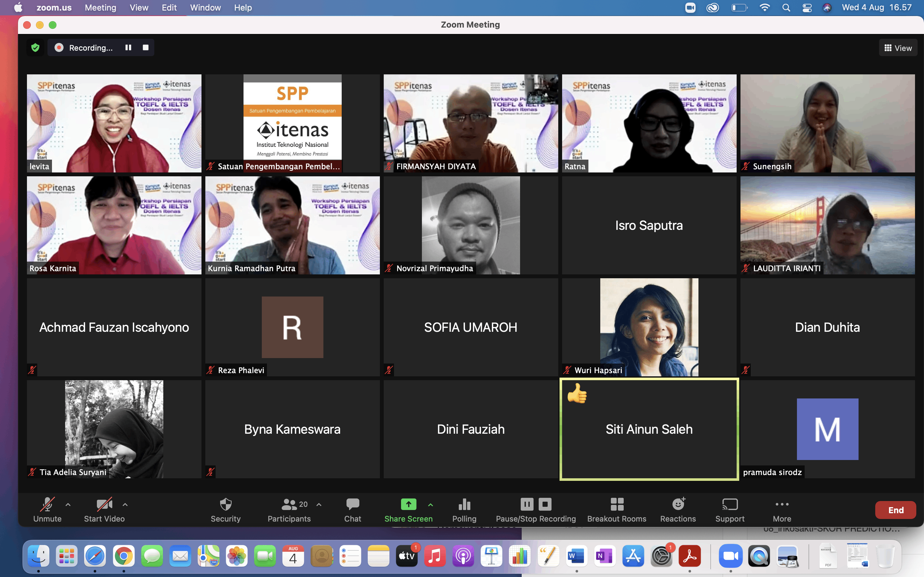Expand the Share Screen options arrow
Image resolution: width=924 pixels, height=577 pixels.
430,505
